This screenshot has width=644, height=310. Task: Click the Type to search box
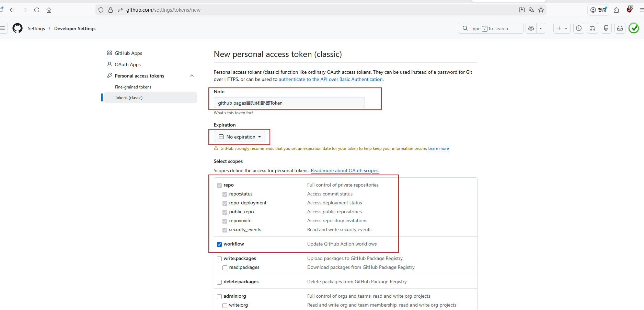click(490, 28)
